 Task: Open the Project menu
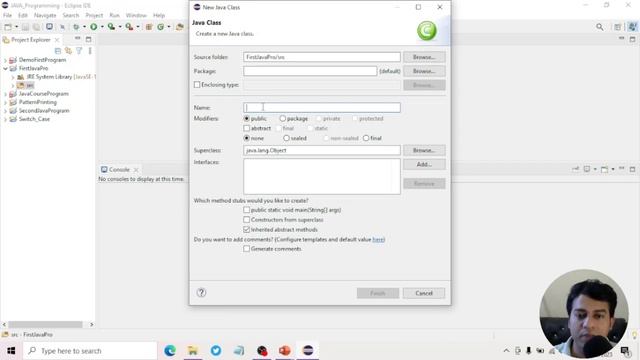tap(94, 15)
